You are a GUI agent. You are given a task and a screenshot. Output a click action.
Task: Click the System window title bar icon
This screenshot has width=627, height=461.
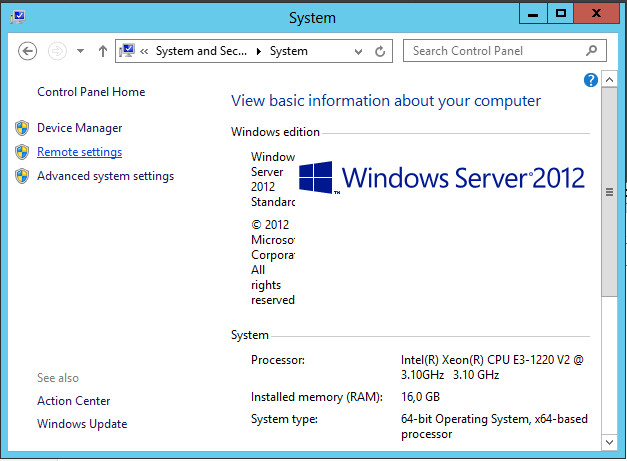click(18, 17)
